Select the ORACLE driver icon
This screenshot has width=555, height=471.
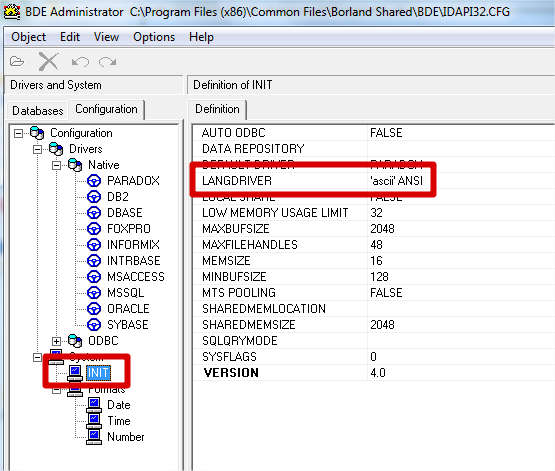pyautogui.click(x=94, y=309)
